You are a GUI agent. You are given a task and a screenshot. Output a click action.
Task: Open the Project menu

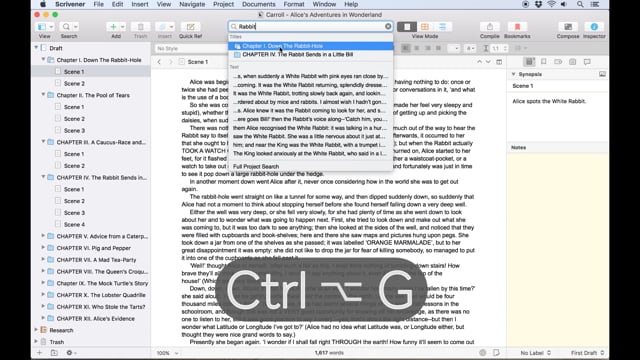223,4
